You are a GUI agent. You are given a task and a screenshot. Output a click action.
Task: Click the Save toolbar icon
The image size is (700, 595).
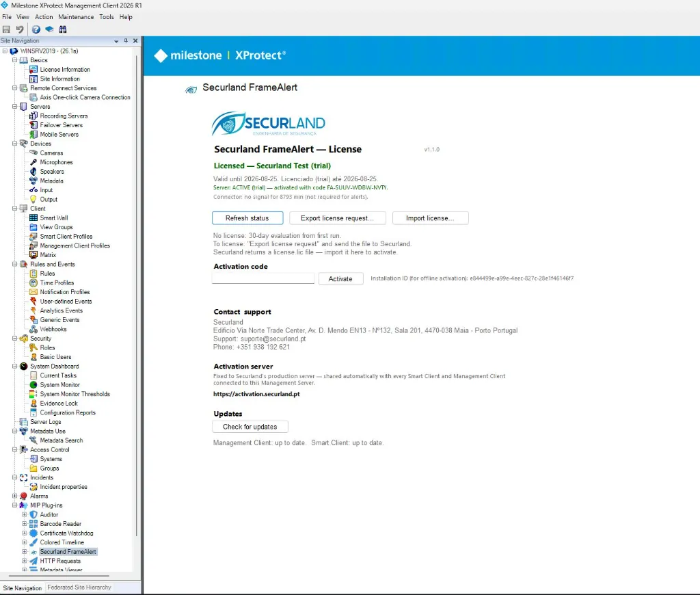click(6, 29)
